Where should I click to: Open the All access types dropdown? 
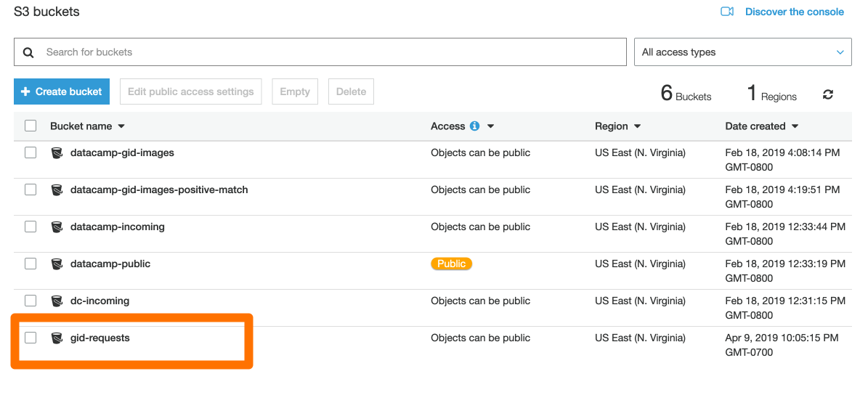click(x=742, y=52)
